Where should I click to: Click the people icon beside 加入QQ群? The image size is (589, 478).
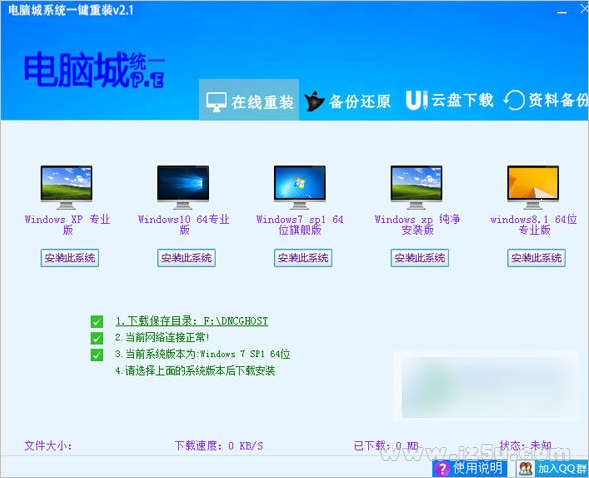click(526, 469)
